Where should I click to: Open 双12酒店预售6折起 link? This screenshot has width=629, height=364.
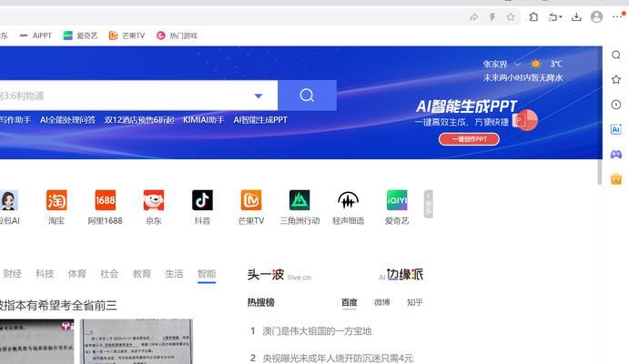tap(139, 120)
